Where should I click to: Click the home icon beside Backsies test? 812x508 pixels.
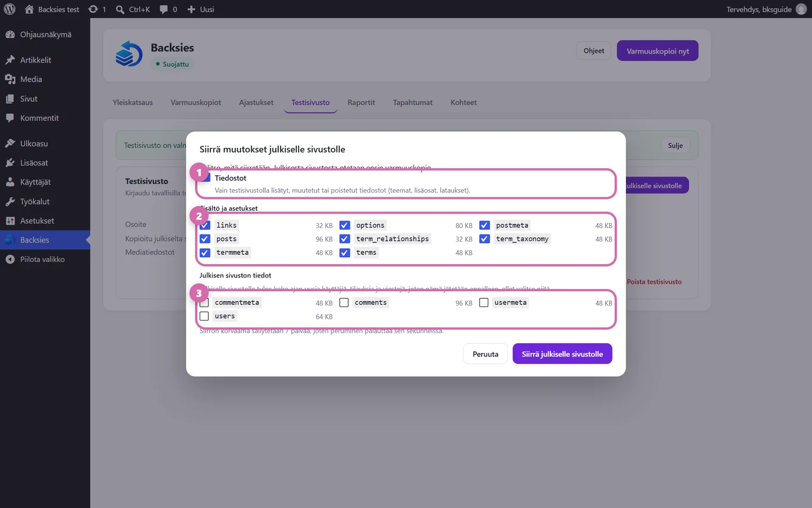[29, 9]
